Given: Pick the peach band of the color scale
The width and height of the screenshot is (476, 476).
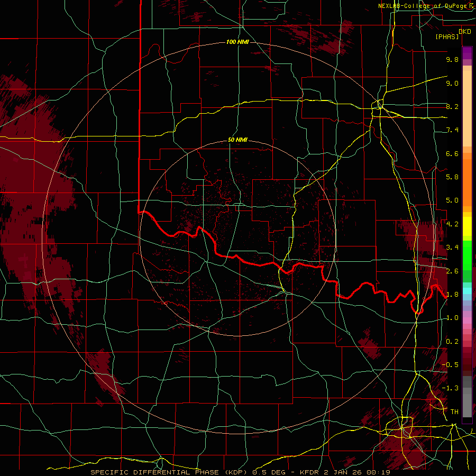Looking at the screenshot, I should 467,109.
